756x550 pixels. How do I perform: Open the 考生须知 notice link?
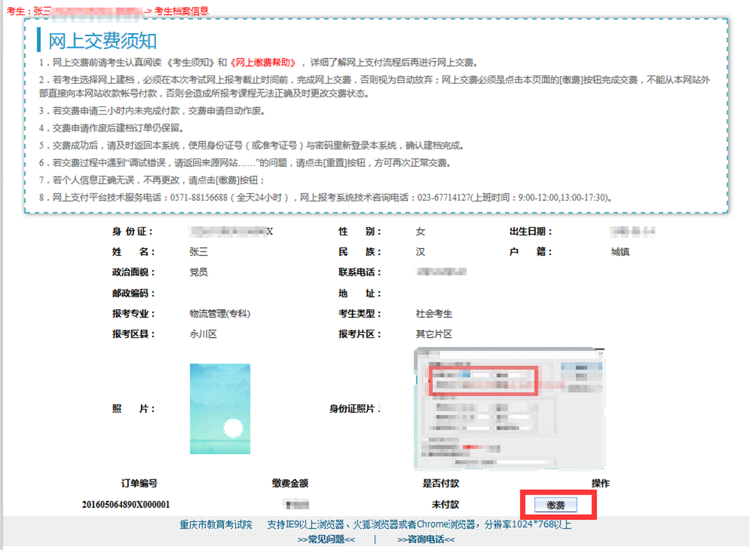coord(190,62)
